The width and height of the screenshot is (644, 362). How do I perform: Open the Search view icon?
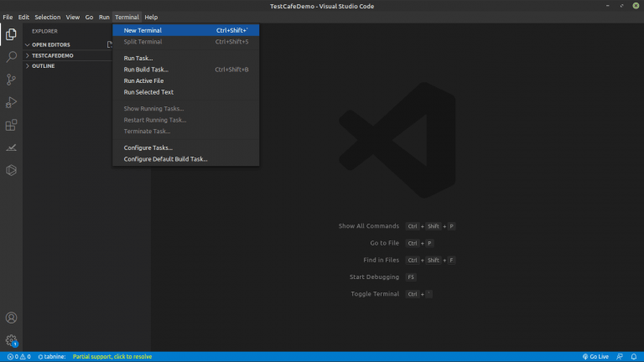tap(11, 57)
